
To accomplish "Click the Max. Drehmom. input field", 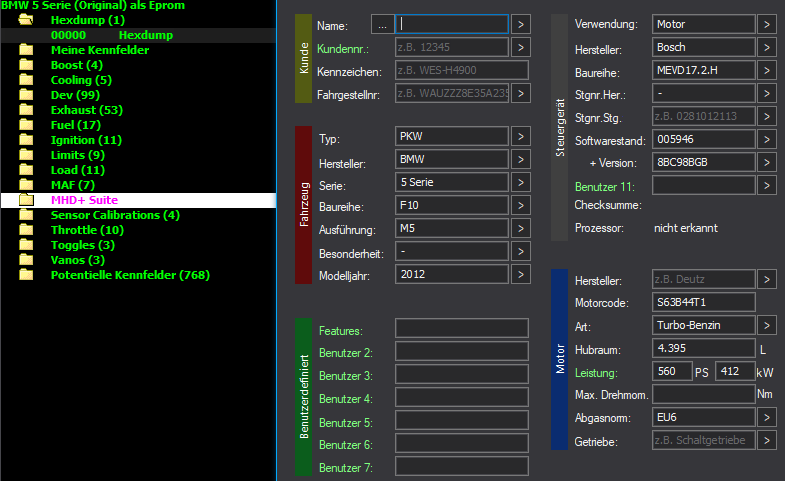I will pos(703,395).
